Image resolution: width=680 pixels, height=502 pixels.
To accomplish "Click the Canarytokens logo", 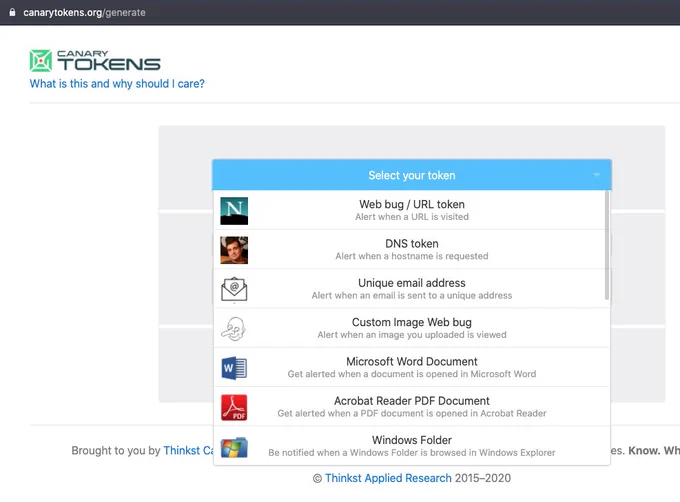I will (x=95, y=61).
